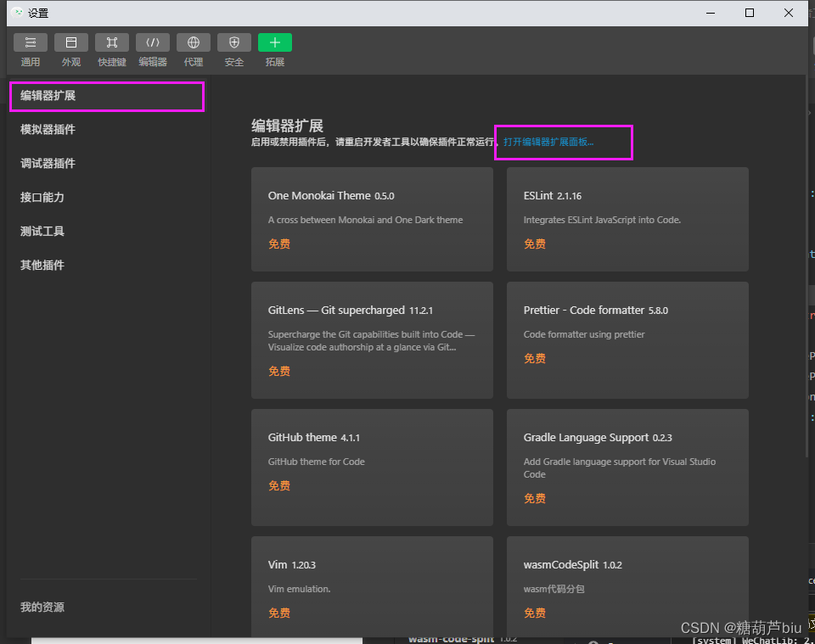This screenshot has width=815, height=644.
Task: Open the 编辑器 editor settings icon
Action: click(153, 42)
